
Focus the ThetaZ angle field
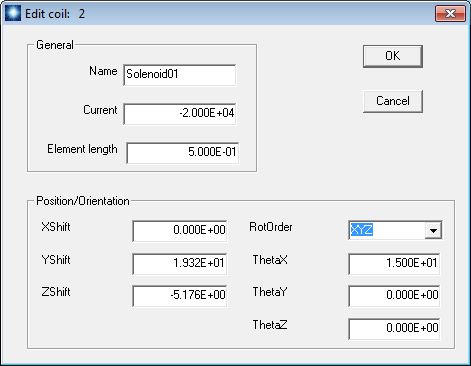394,329
